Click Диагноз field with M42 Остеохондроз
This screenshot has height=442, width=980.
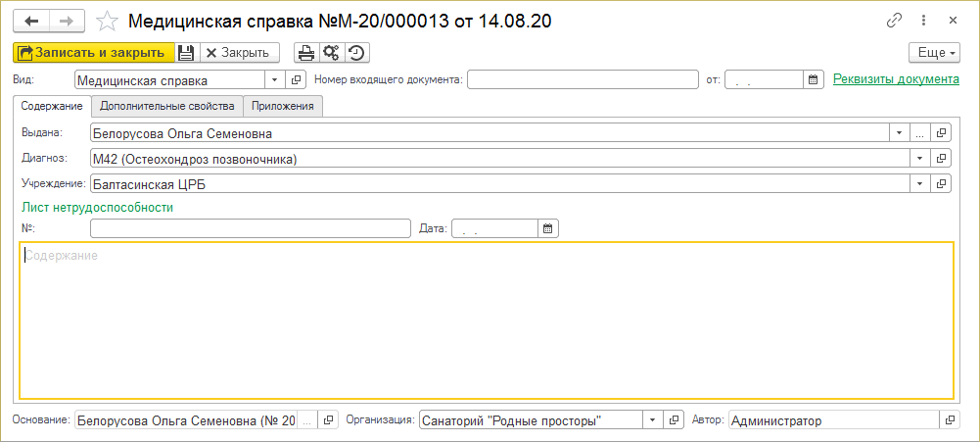click(x=500, y=158)
